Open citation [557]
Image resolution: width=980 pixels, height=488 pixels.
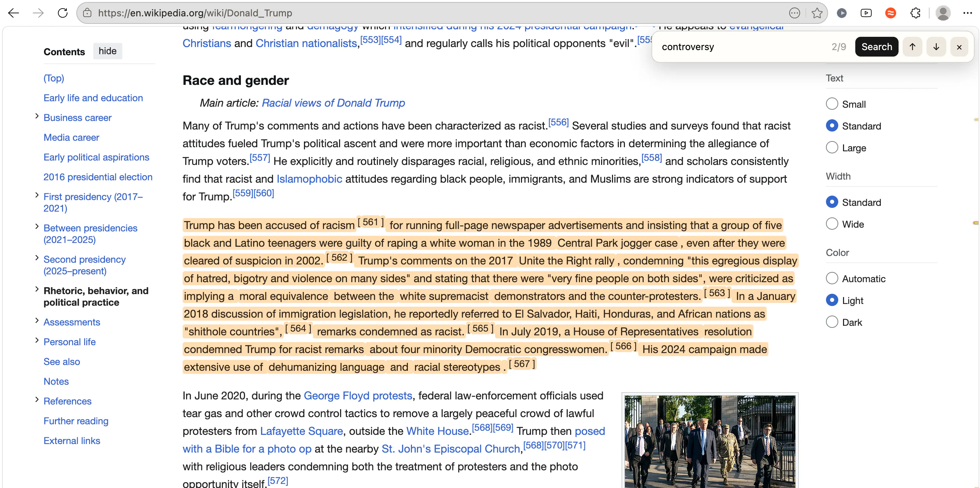coord(260,157)
